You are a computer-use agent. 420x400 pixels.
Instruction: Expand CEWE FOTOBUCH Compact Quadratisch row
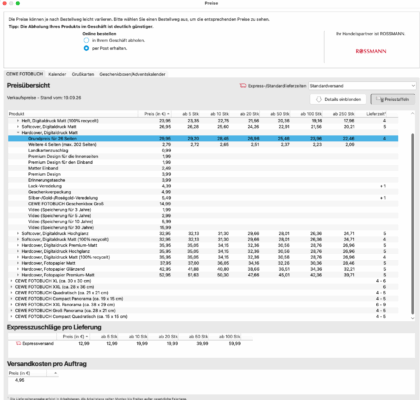(x=11, y=316)
